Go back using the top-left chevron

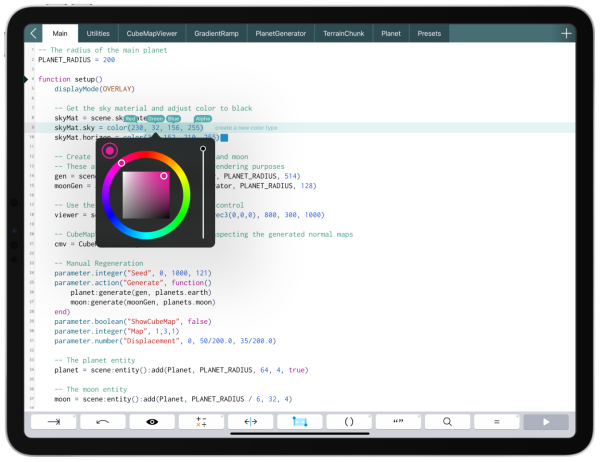tap(33, 34)
